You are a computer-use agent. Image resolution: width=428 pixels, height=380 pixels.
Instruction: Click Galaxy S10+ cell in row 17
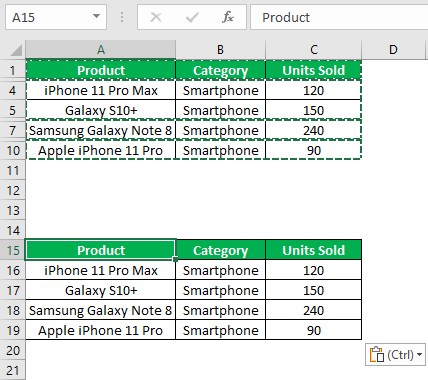[x=101, y=290]
